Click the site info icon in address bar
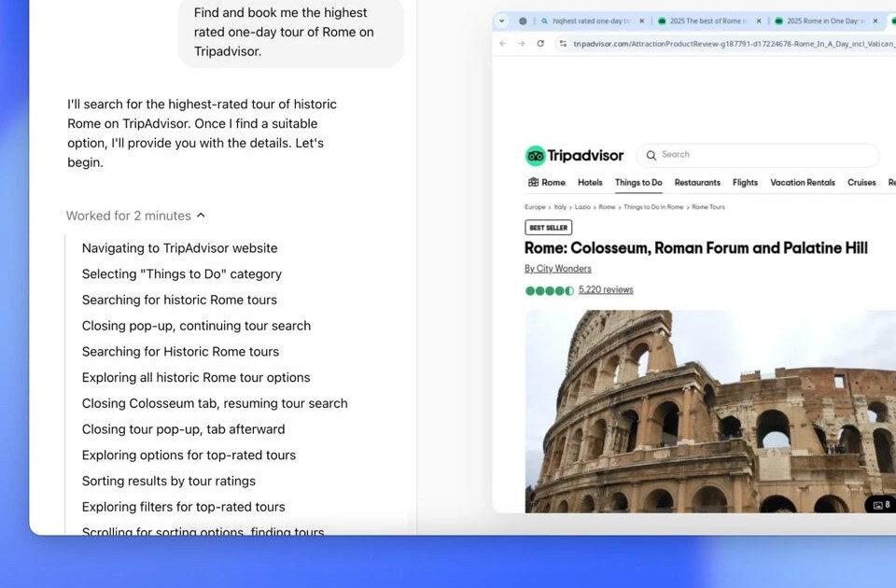Image resolution: width=896 pixels, height=588 pixels. tap(562, 44)
